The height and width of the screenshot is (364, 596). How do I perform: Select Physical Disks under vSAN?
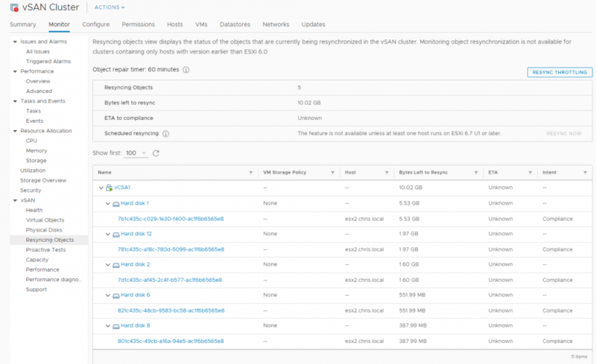(44, 230)
